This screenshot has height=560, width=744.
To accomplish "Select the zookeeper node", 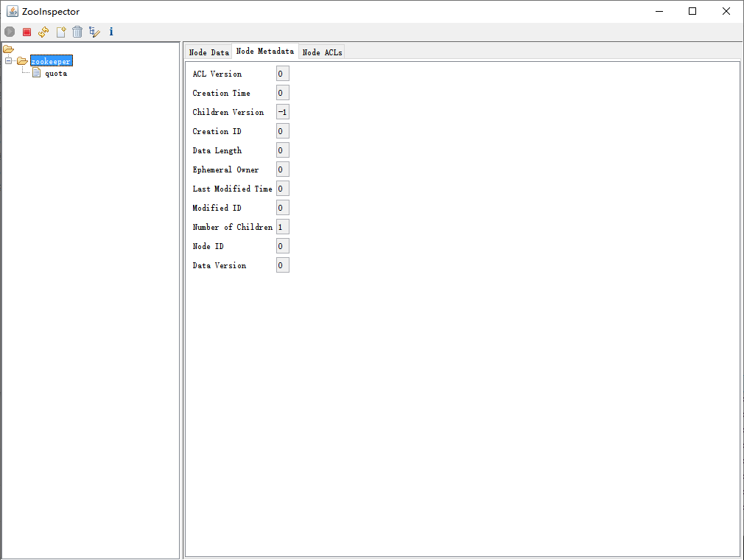I will click(52, 61).
